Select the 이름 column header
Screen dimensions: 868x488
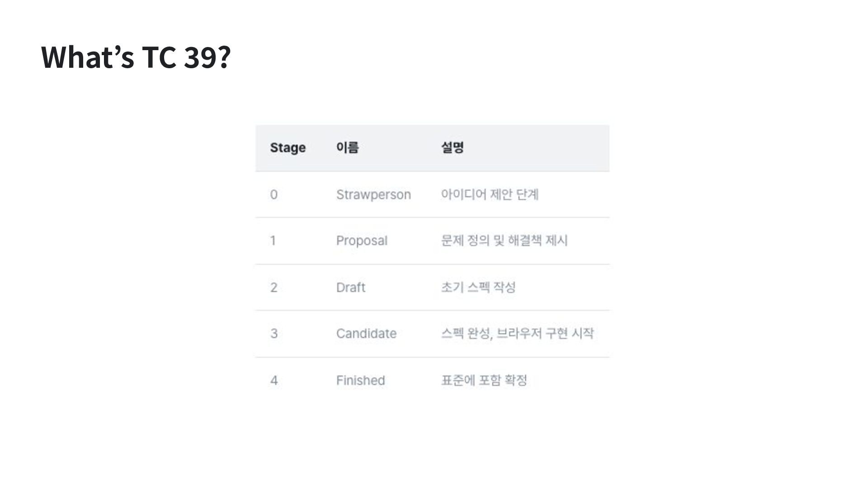point(347,148)
